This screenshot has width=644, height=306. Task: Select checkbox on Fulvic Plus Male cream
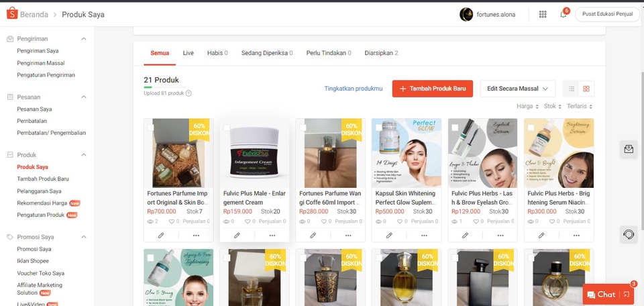pos(227,127)
